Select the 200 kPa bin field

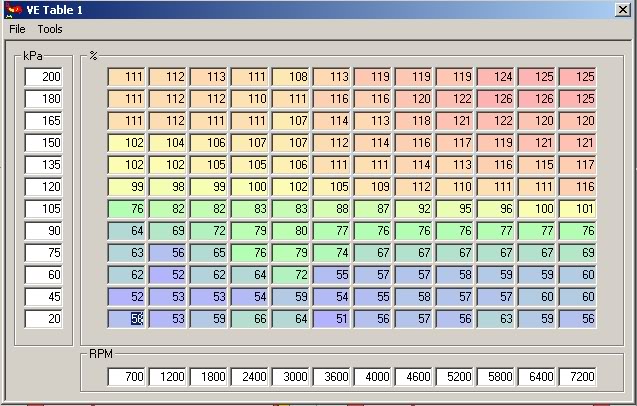click(x=43, y=77)
